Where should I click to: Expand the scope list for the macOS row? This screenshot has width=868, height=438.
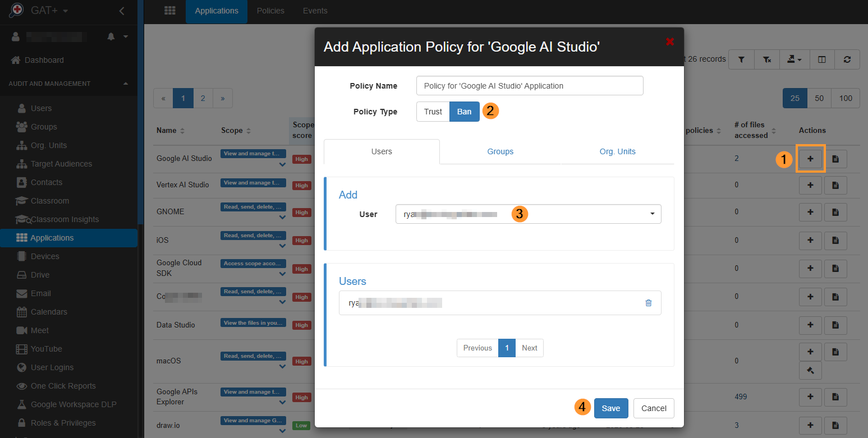click(282, 367)
